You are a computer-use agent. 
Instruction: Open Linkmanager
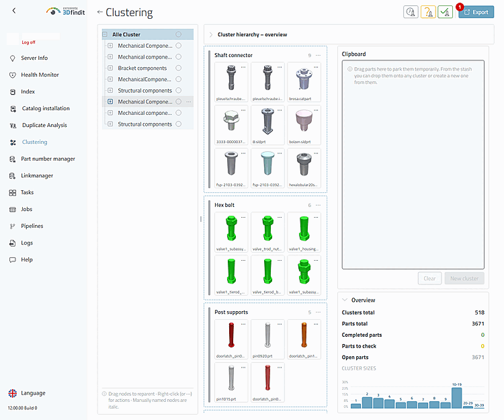coord(37,175)
